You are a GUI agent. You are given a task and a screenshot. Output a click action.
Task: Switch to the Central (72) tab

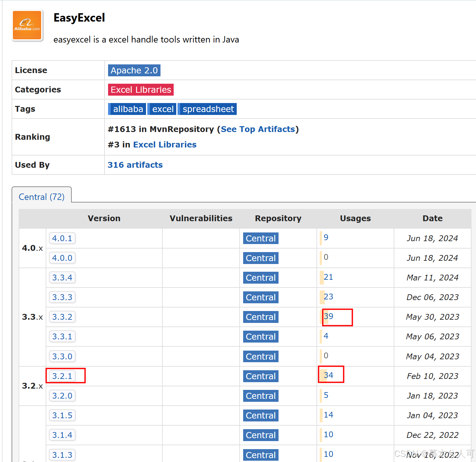point(41,197)
